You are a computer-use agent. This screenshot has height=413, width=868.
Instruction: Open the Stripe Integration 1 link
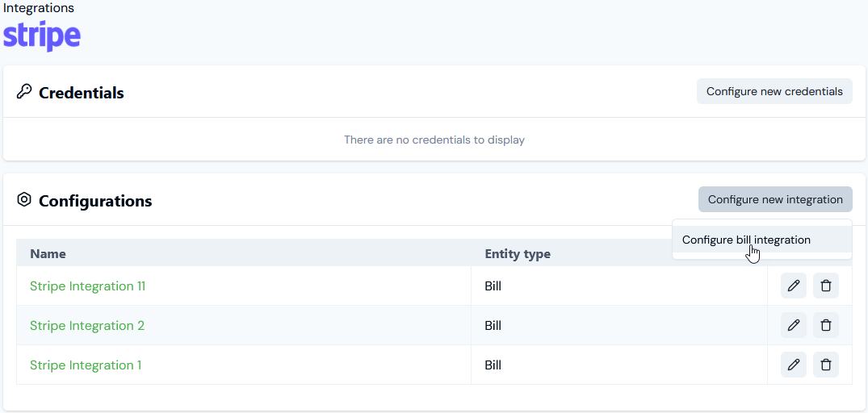(x=86, y=365)
